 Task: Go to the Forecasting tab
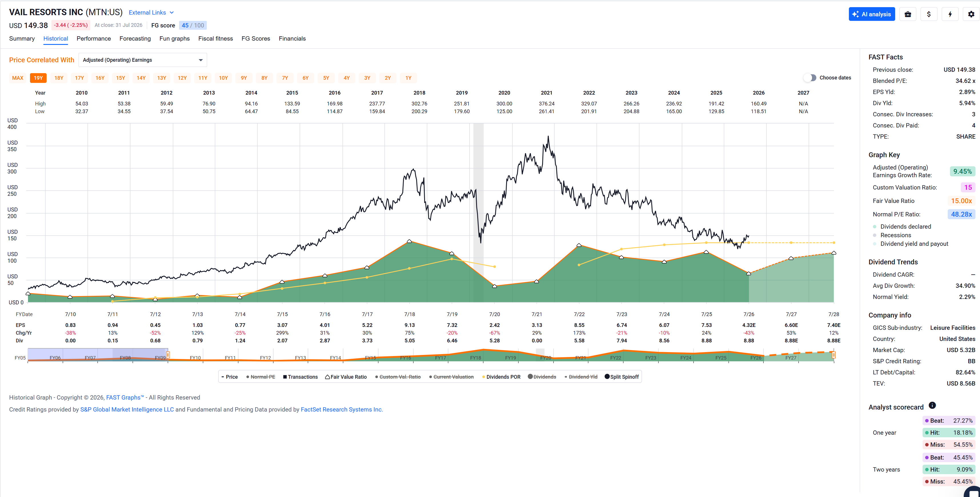pyautogui.click(x=135, y=38)
